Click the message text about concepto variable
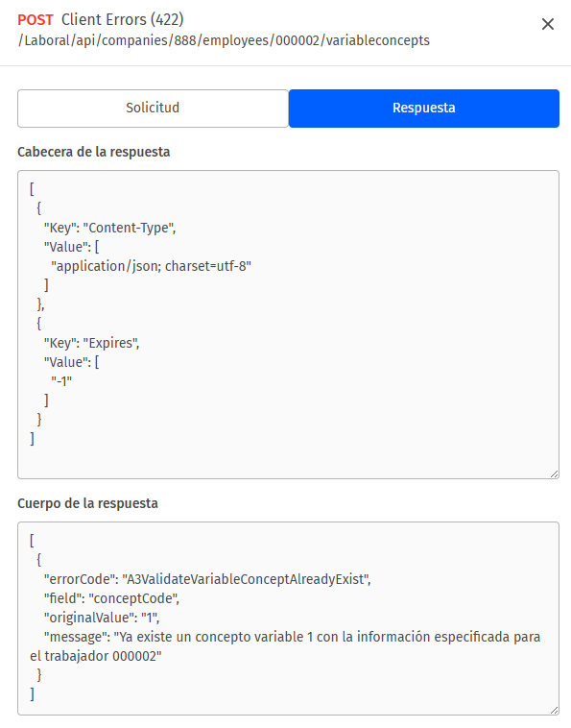The image size is (571, 728). click(285, 646)
